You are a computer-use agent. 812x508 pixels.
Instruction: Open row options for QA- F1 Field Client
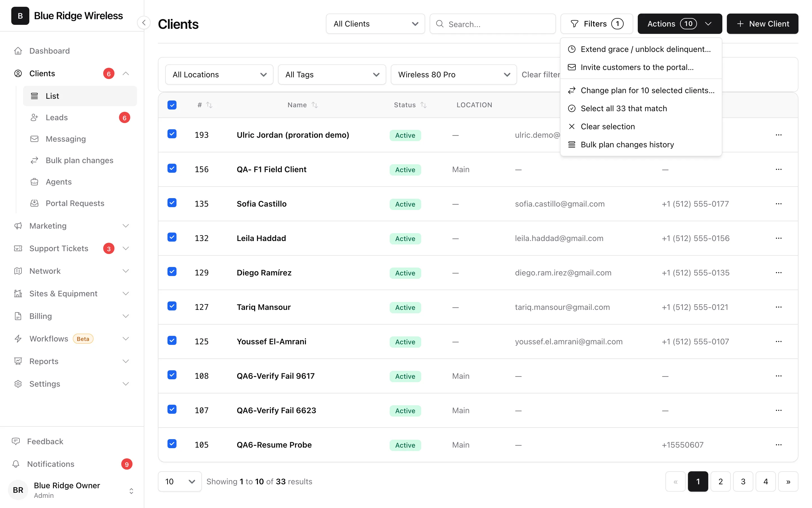pos(778,169)
